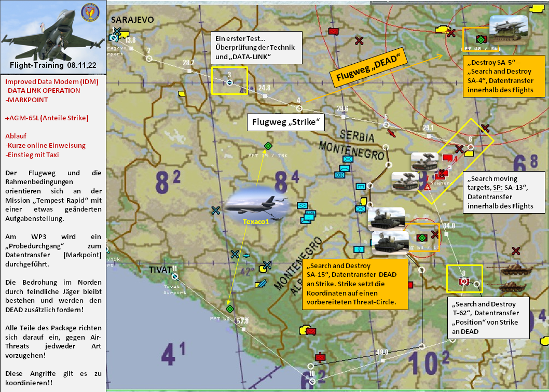The height and width of the screenshot is (392, 549).
Task: Click the Flugweg „DEAD“ label
Action: [x=369, y=68]
